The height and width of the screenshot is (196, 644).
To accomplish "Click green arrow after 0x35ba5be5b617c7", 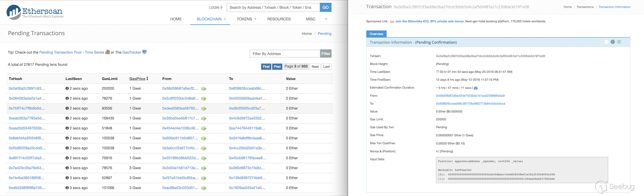I will click(204, 118).
